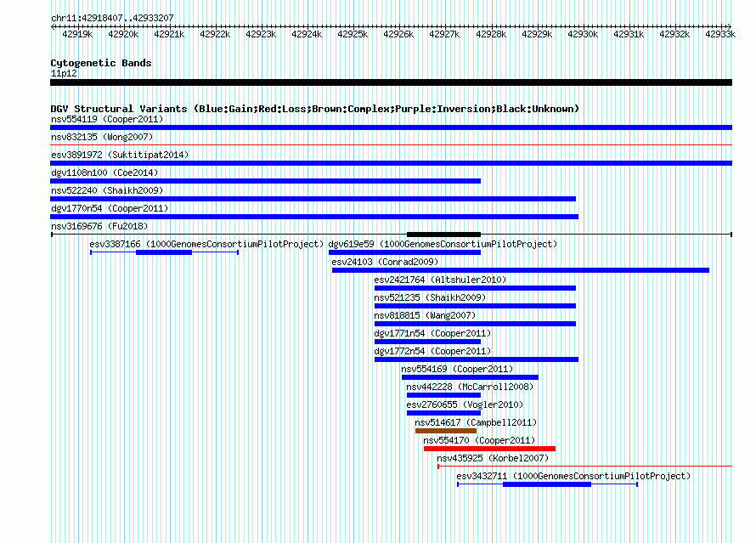Open dgv1770n54 (Cooper2011) variant label

point(110,208)
